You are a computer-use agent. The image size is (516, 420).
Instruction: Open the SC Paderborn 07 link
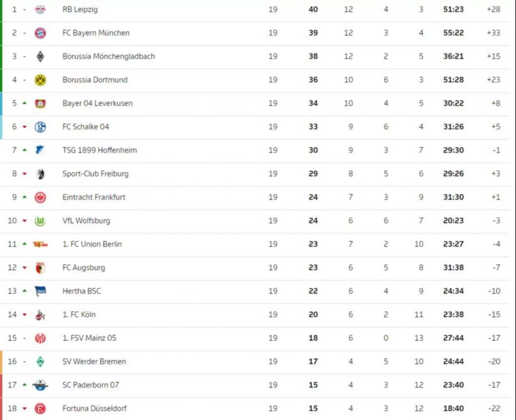pyautogui.click(x=91, y=385)
